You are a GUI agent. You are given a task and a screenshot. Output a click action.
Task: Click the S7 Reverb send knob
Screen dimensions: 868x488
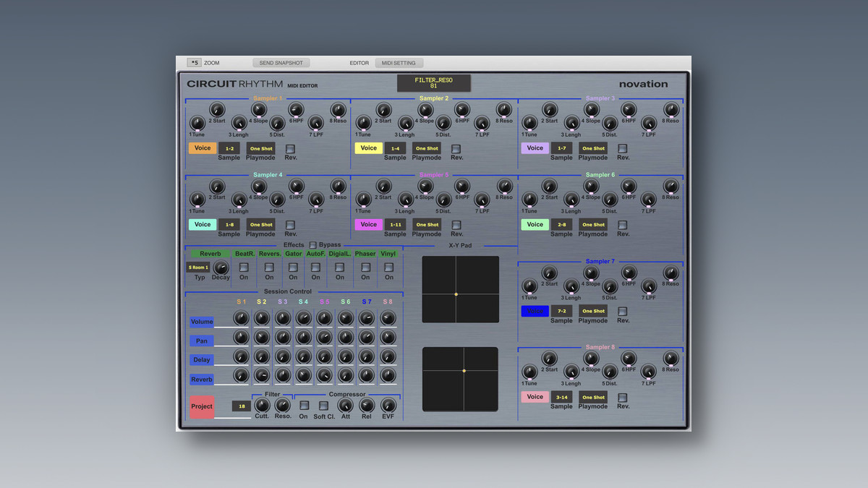click(x=367, y=375)
